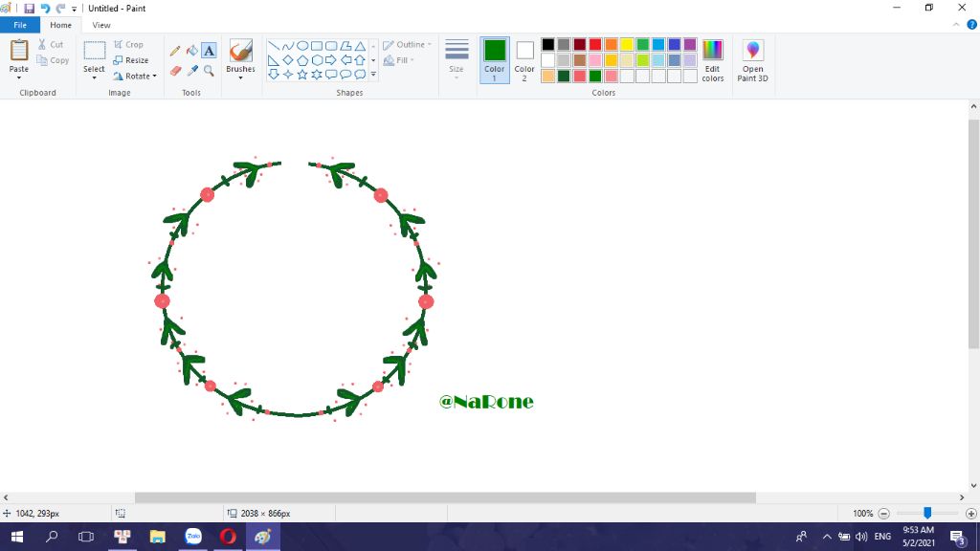Screen dimensions: 980x551
Task: Choose the Line shape
Action: click(273, 46)
